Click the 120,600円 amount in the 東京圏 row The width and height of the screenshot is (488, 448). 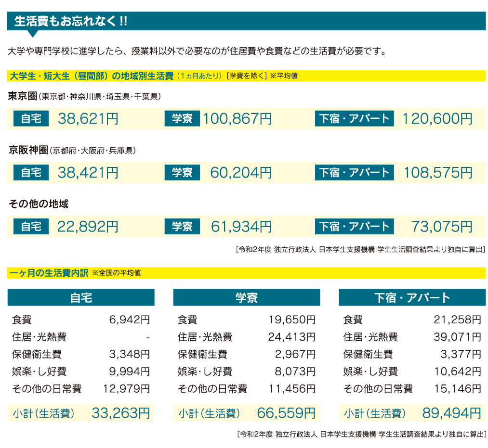pyautogui.click(x=437, y=119)
